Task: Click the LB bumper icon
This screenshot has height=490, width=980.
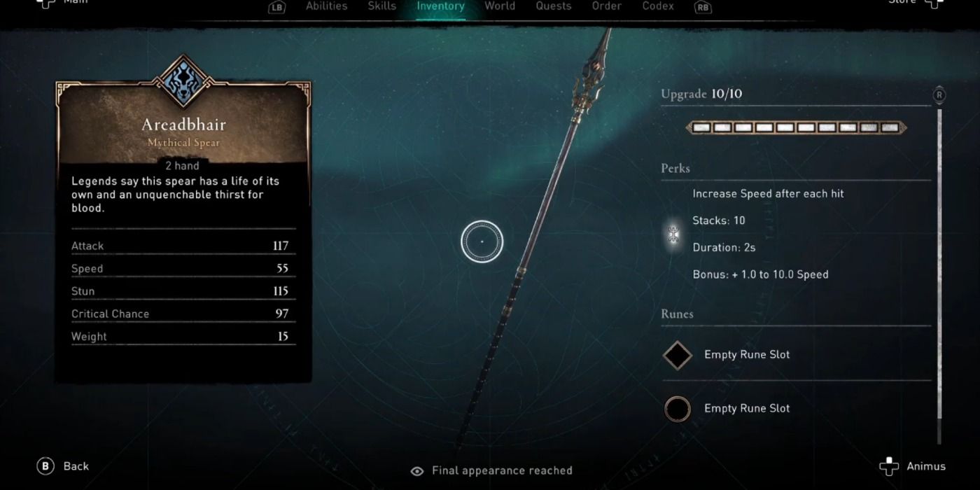Action: click(x=276, y=8)
